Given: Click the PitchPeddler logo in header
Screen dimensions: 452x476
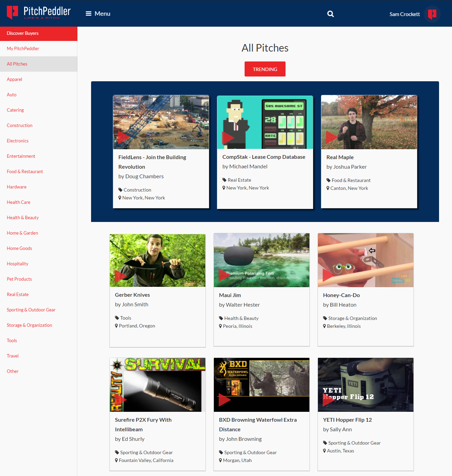Looking at the screenshot, I should 39,13.
